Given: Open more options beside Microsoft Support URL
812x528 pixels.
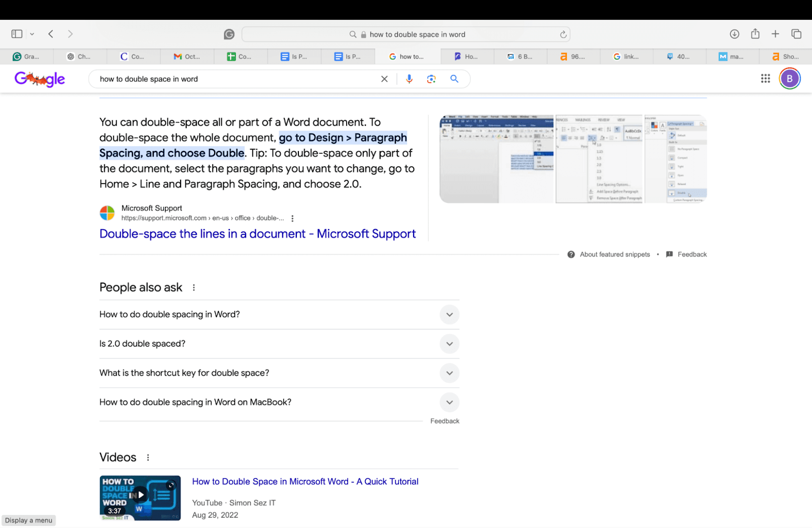Looking at the screenshot, I should tap(292, 219).
